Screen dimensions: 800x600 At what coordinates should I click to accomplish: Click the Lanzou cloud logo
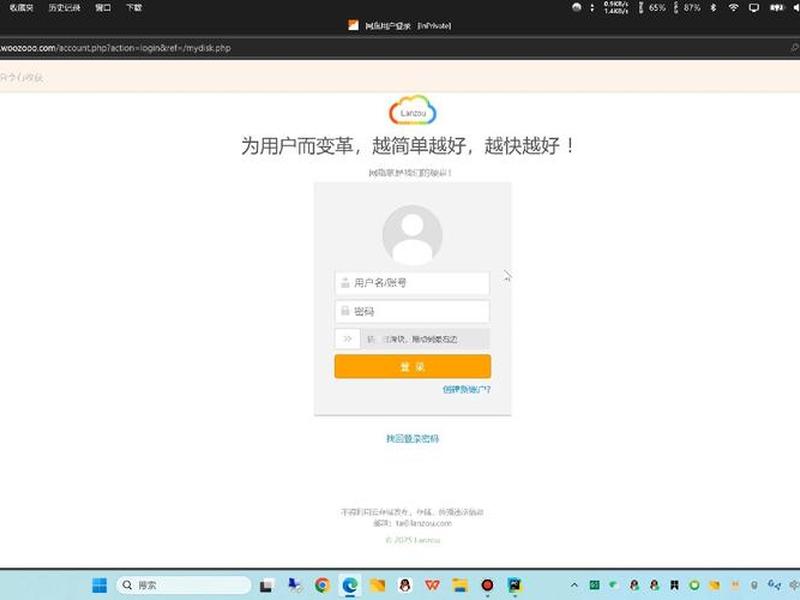click(x=413, y=110)
